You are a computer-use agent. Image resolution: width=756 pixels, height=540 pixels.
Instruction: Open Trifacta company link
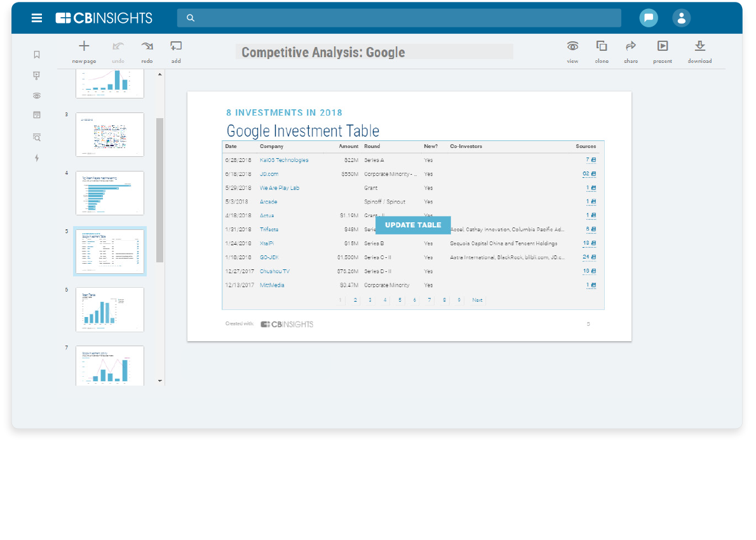pos(269,229)
